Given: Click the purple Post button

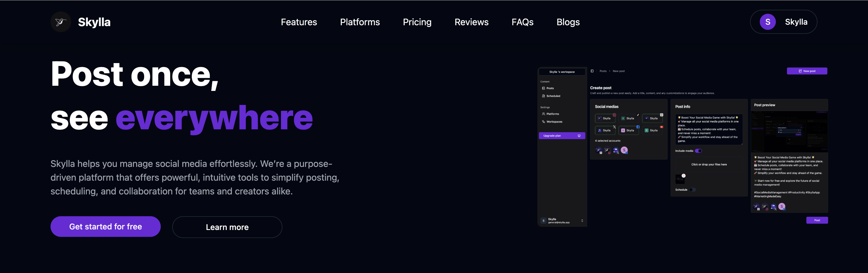Looking at the screenshot, I should click(817, 220).
